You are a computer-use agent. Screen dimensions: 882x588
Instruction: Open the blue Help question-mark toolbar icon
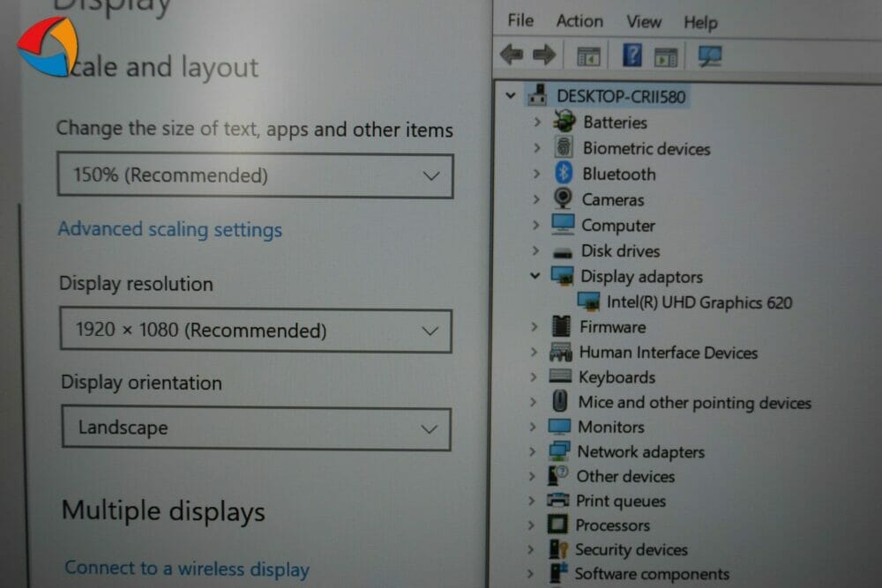632,55
